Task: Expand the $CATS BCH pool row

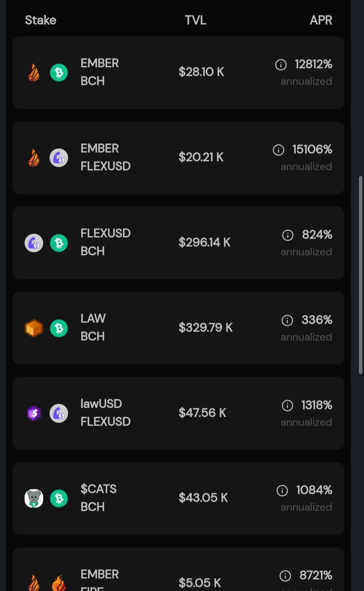Action: (178, 499)
